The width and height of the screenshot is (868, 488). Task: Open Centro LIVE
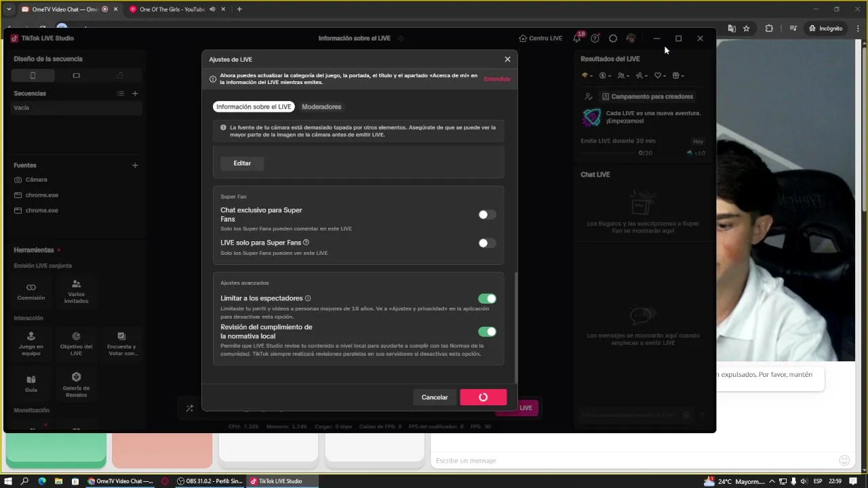coord(540,38)
